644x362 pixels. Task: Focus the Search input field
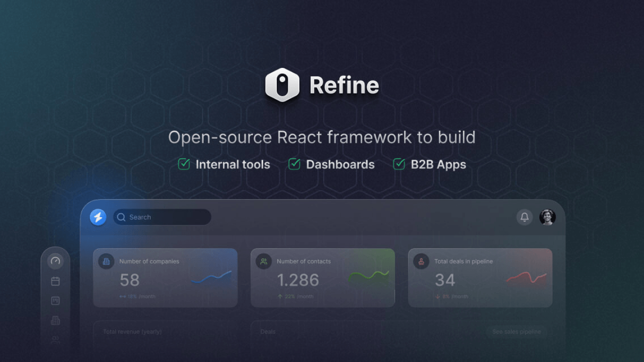(166, 217)
